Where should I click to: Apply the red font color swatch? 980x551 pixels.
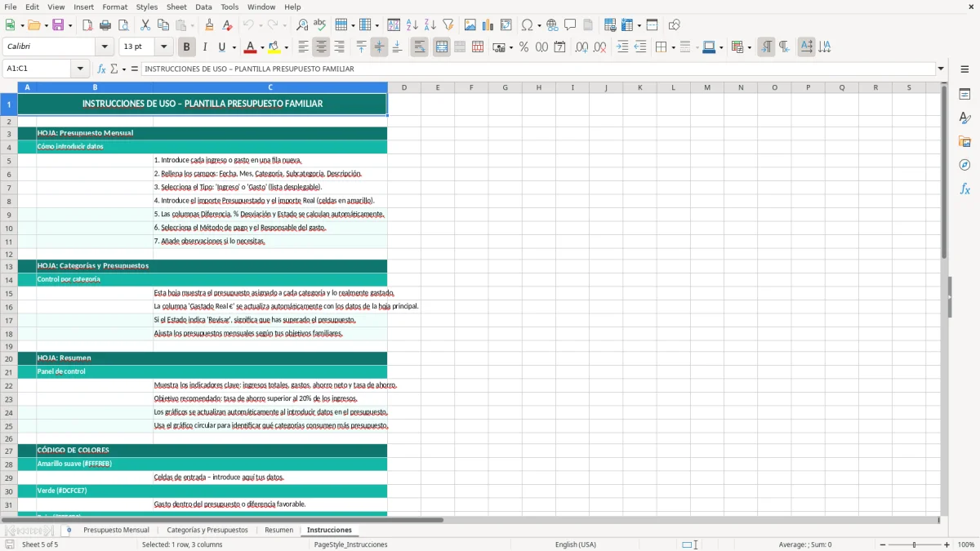(x=251, y=47)
